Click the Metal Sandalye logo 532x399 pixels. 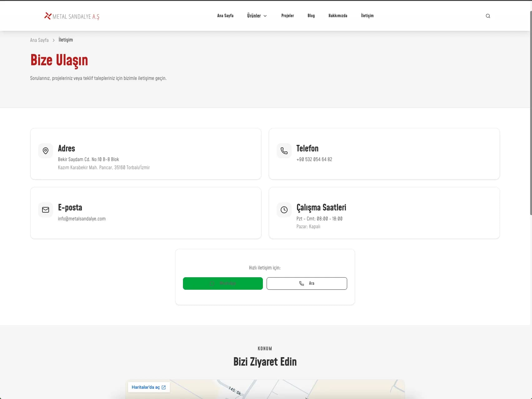coord(72,16)
